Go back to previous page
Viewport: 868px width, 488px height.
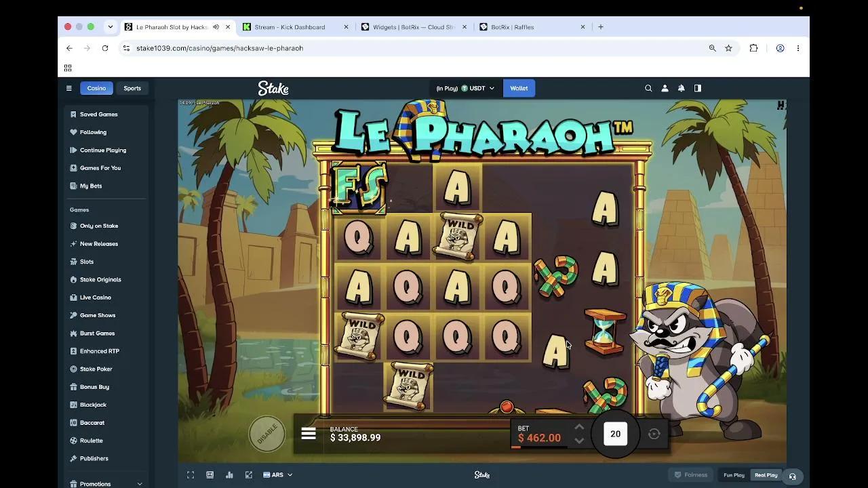click(69, 48)
